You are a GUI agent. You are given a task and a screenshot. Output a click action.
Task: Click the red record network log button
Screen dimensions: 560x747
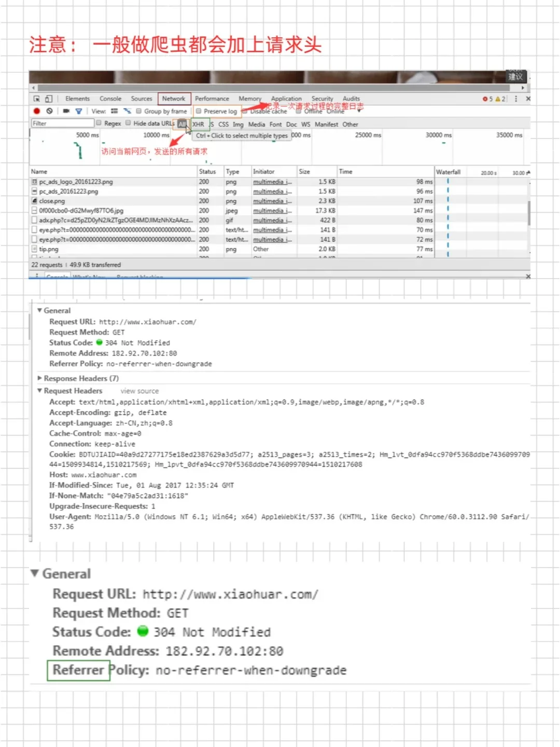coord(37,111)
